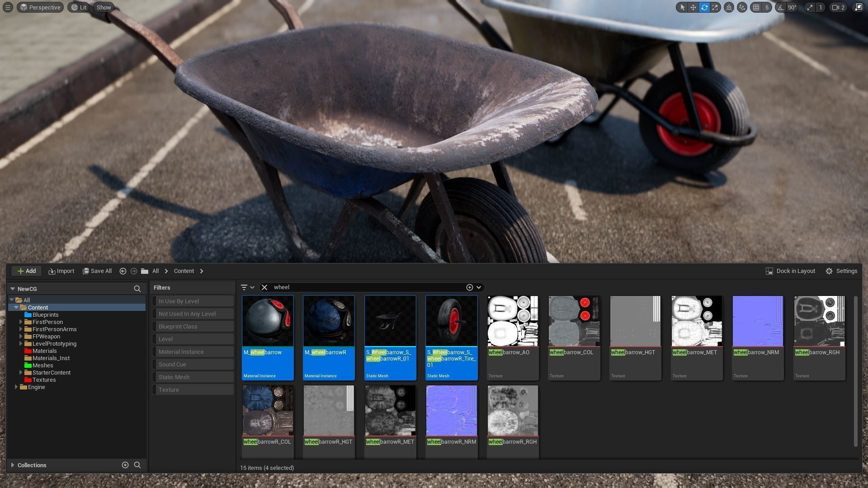The image size is (868, 488).
Task: Open the Lit view mode menu
Action: pyautogui.click(x=79, y=7)
